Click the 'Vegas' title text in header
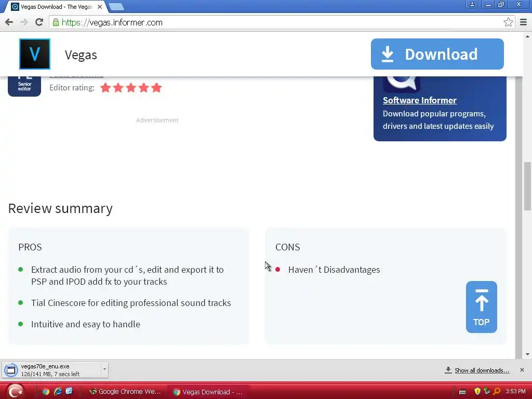The width and height of the screenshot is (532, 399). [81, 55]
